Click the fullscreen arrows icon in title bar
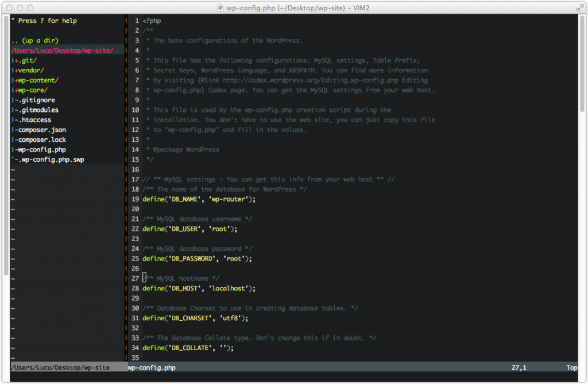The image size is (588, 384). pyautogui.click(x=579, y=8)
